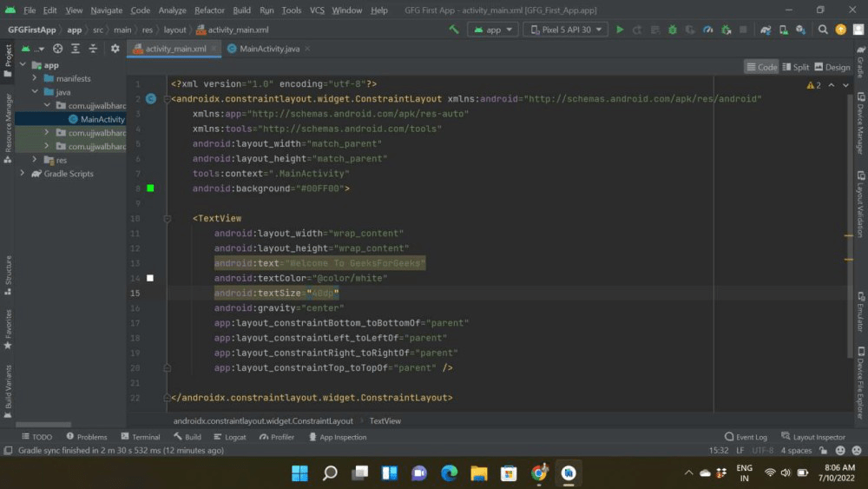Switch editor to Design view mode
Screen dimensions: 868x489
(832, 67)
